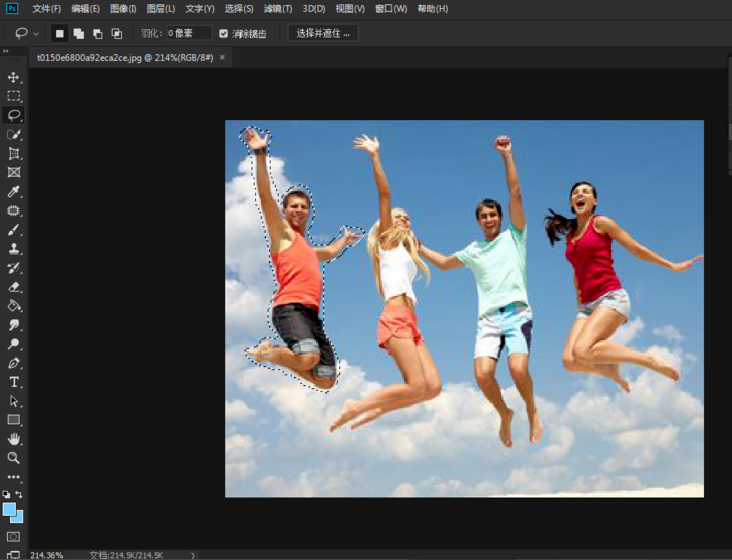This screenshot has height=560, width=732.
Task: Toggle the 消除锯齿 anti-alias checkbox
Action: coord(223,33)
